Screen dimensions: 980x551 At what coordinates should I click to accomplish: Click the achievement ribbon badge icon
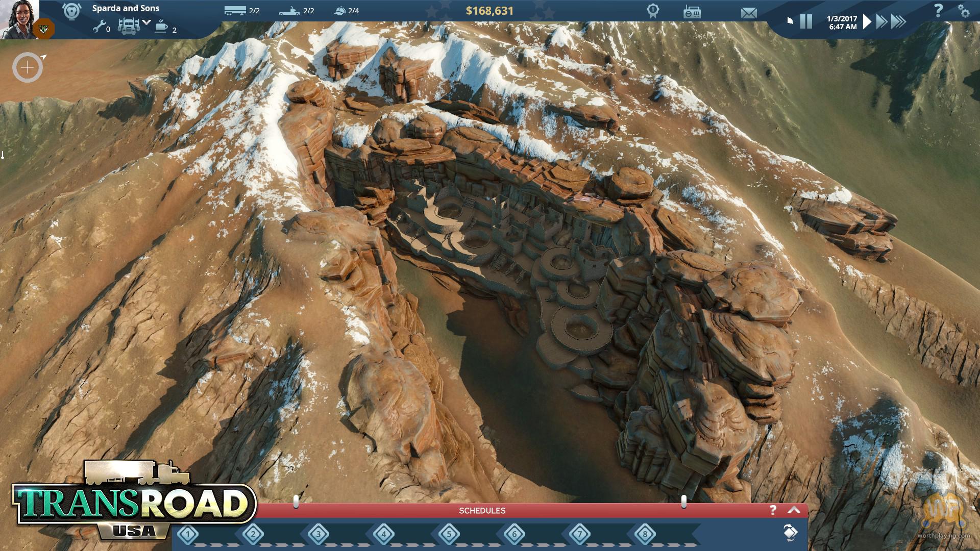pos(652,11)
